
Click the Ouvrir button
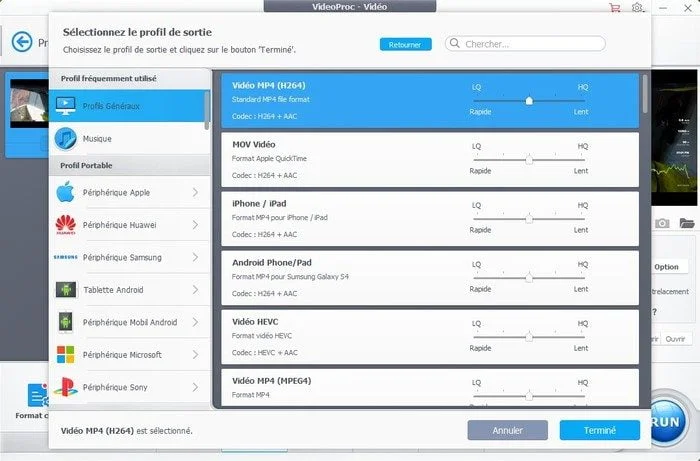tap(675, 339)
